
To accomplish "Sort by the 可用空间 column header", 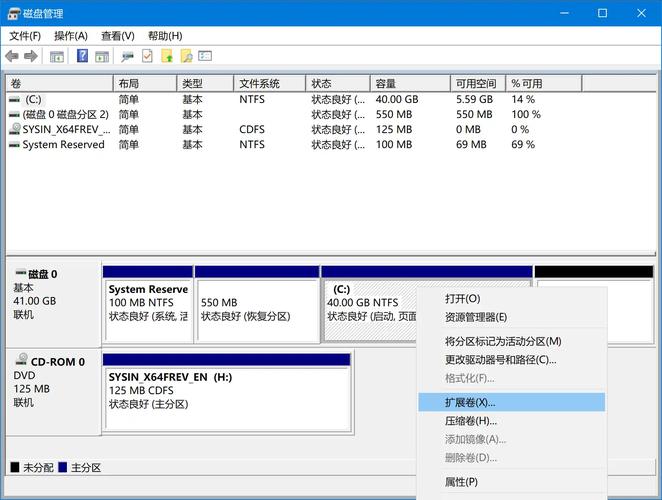I will pos(478,84).
